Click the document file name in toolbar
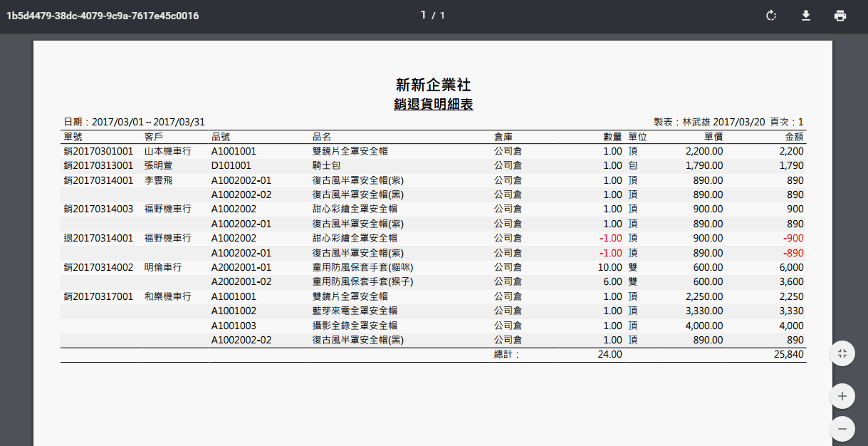This screenshot has width=868, height=446. click(103, 16)
